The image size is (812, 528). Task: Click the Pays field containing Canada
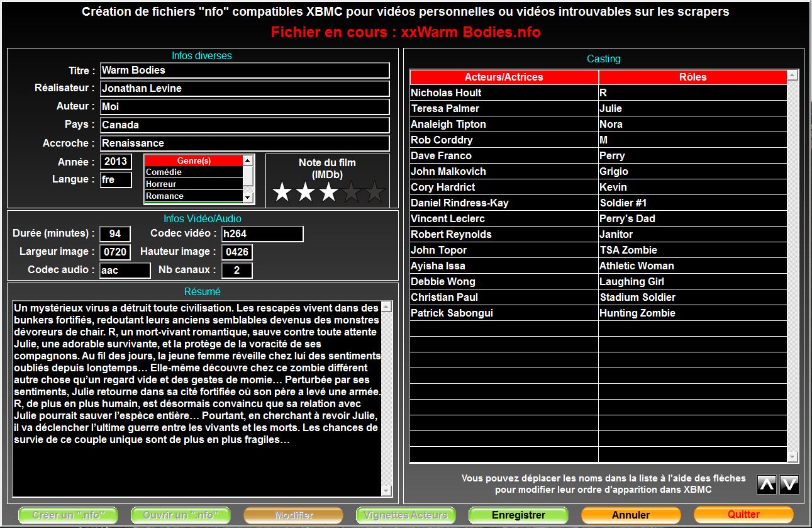click(245, 125)
